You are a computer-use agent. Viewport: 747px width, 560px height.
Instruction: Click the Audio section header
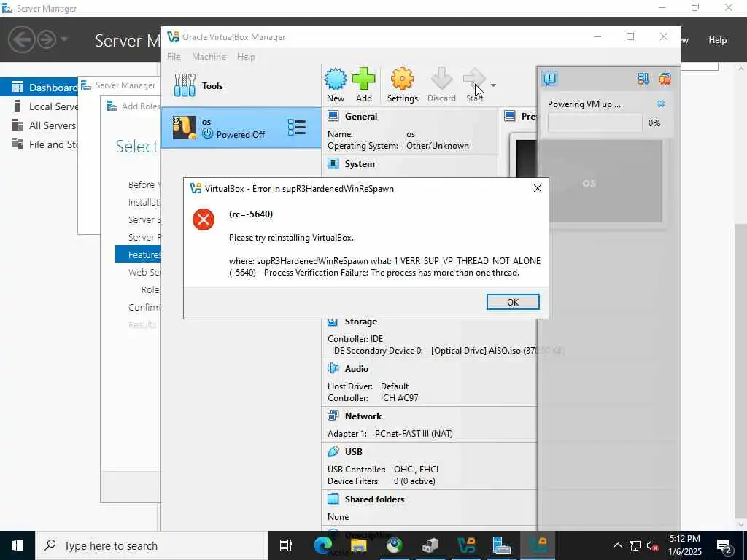356,368
